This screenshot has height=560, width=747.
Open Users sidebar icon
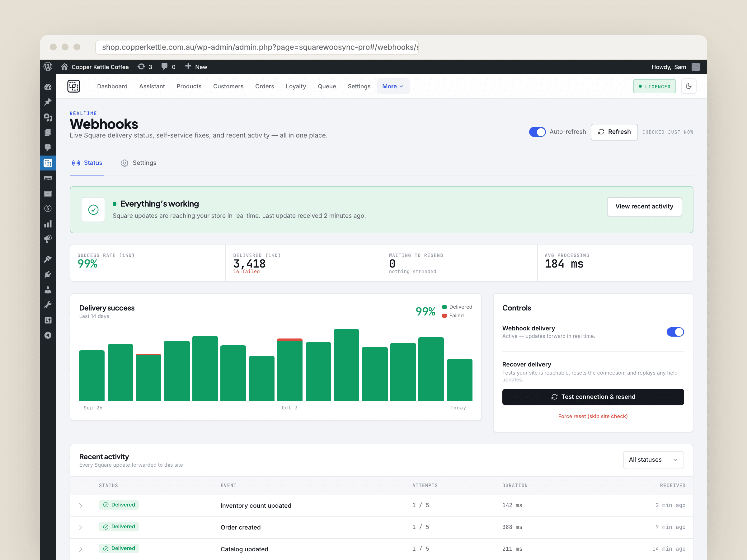(x=48, y=290)
